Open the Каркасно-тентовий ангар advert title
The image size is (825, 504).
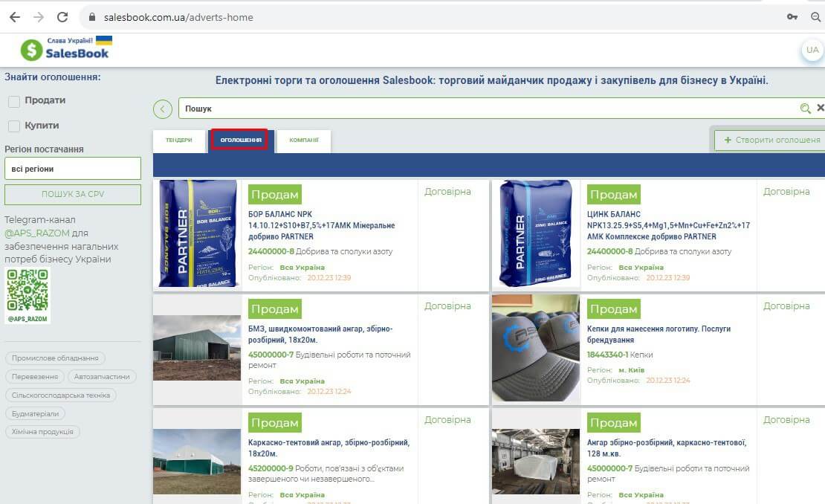click(329, 448)
